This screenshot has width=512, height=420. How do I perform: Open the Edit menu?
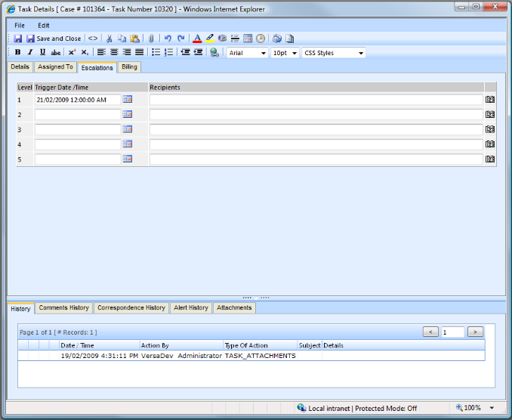[44, 26]
